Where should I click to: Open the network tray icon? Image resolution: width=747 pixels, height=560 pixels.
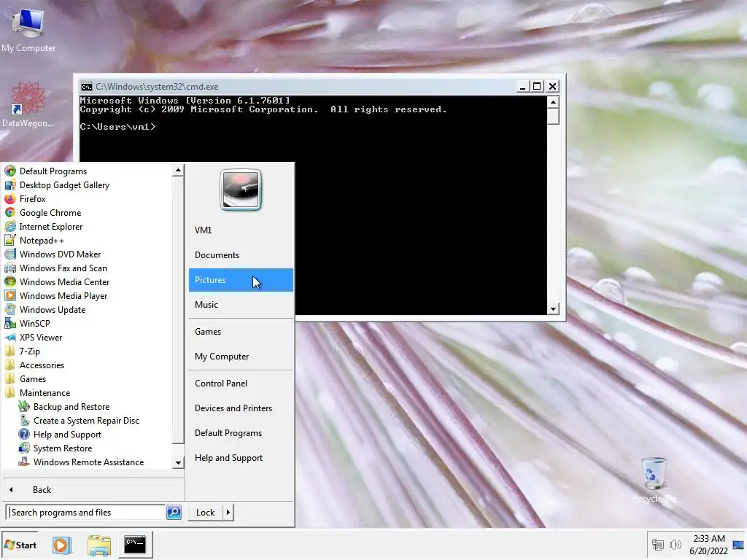[x=658, y=545]
